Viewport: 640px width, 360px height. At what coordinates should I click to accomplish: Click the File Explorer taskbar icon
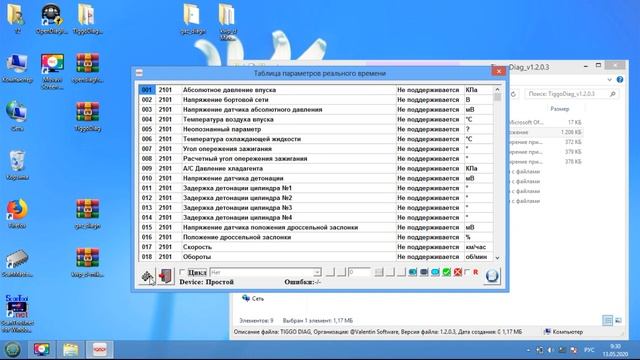coord(71,350)
